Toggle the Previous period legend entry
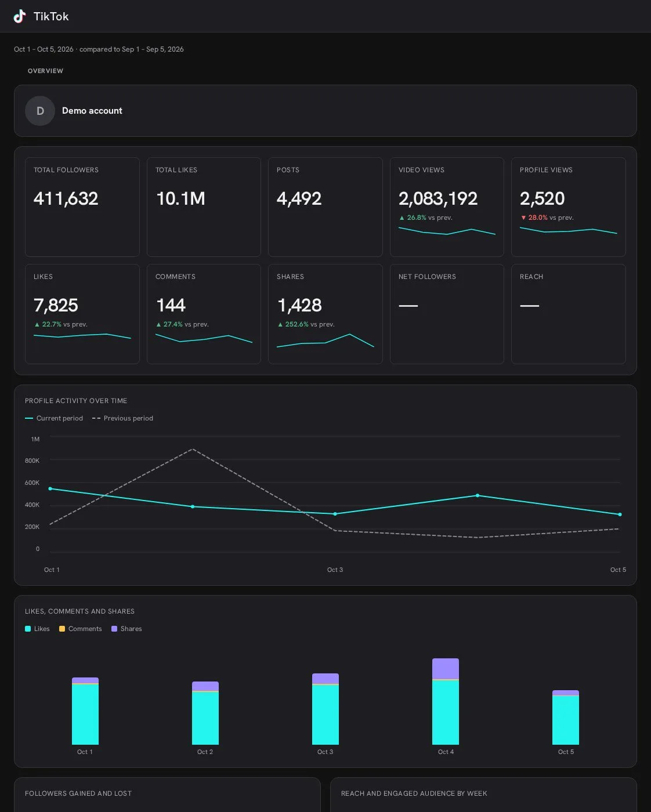This screenshot has width=651, height=812. (x=122, y=418)
